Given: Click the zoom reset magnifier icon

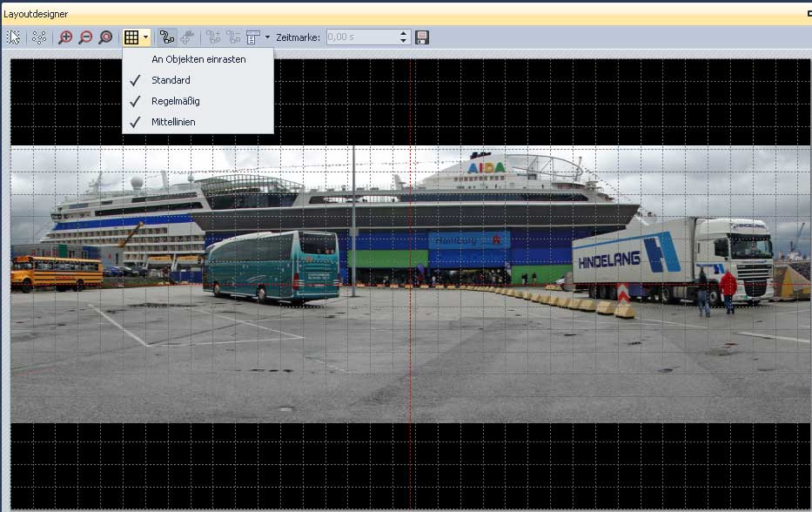Looking at the screenshot, I should click(105, 37).
